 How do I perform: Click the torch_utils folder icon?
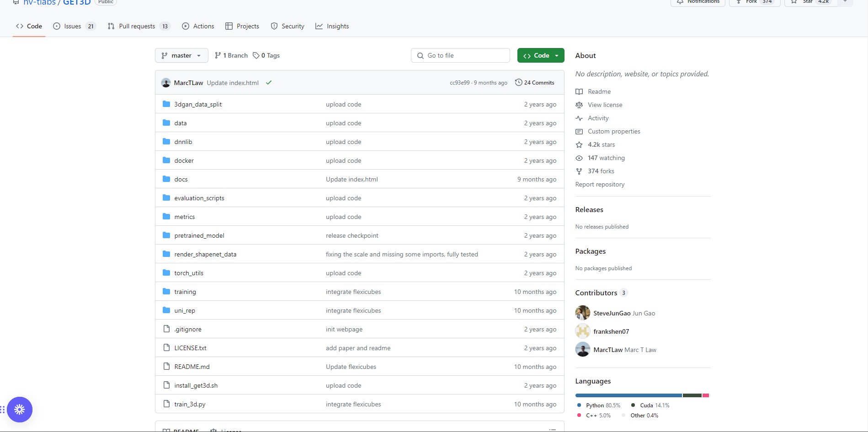click(x=166, y=273)
